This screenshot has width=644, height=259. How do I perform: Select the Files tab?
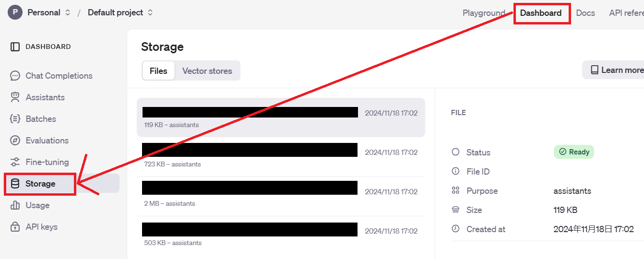click(158, 71)
